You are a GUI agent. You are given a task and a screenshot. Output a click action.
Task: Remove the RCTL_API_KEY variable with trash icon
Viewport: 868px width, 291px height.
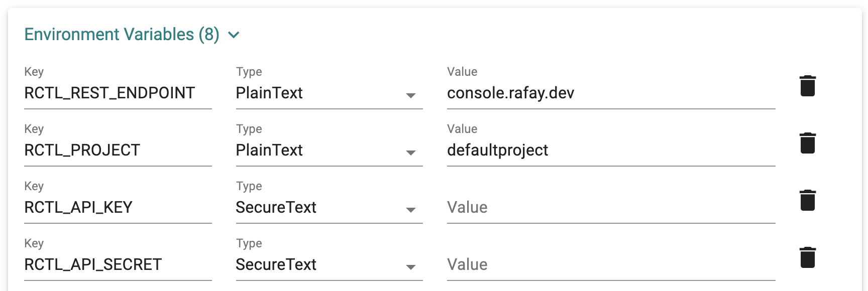coord(807,200)
